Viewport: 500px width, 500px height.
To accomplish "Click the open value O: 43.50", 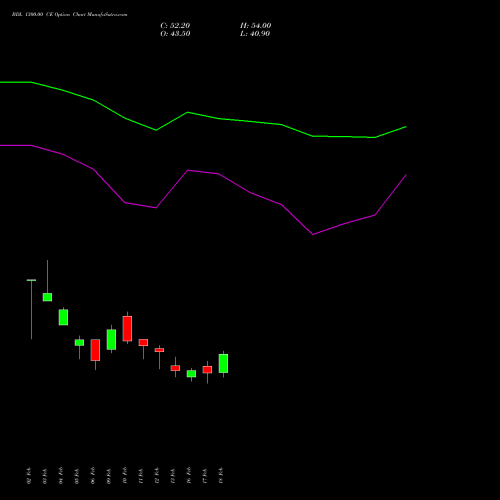I will (x=175, y=34).
